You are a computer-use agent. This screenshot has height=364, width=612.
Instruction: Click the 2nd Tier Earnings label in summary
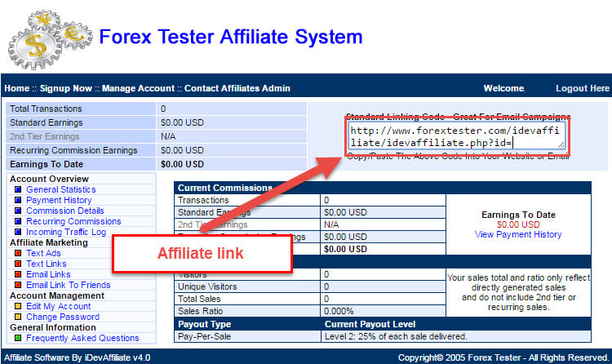tap(45, 136)
